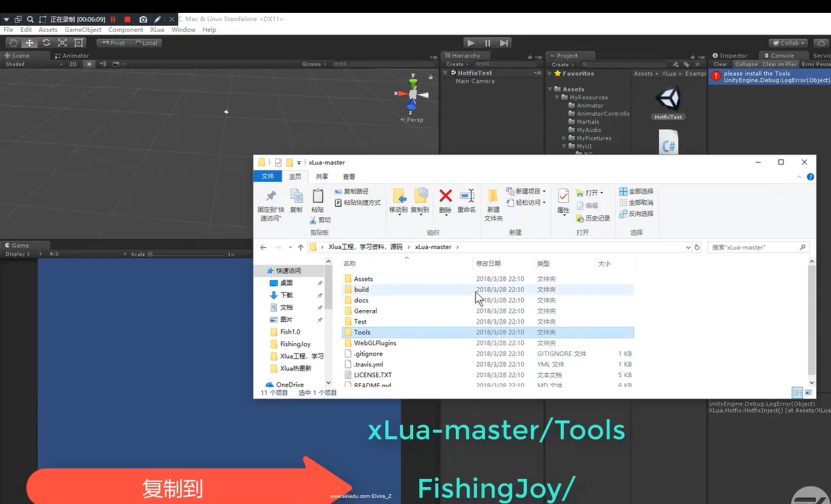Open Project Create dropdown

(x=562, y=64)
